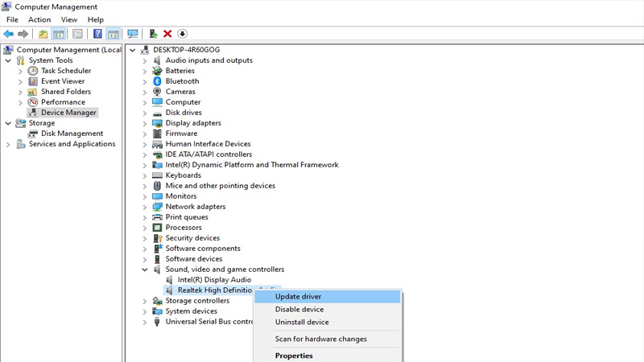
Task: Expand the Display adapters category
Action: click(145, 123)
